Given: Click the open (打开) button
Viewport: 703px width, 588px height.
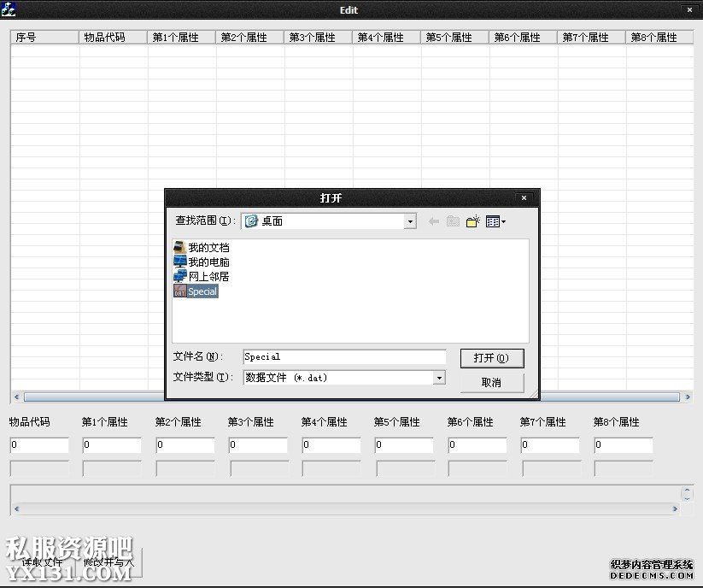Looking at the screenshot, I should (x=491, y=358).
